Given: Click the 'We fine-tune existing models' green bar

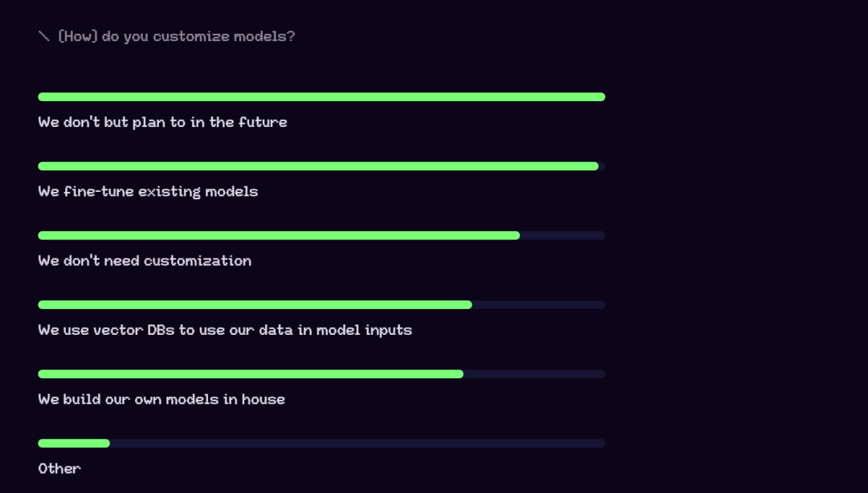Looking at the screenshot, I should [x=318, y=166].
